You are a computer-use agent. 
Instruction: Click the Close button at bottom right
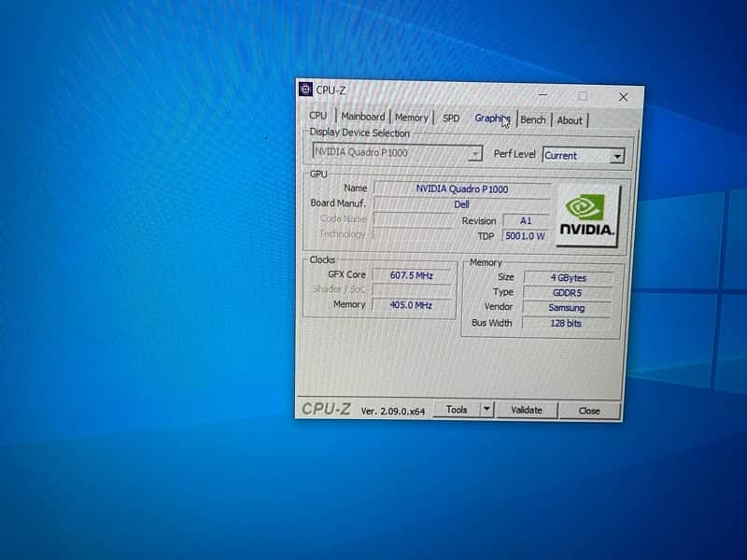589,411
